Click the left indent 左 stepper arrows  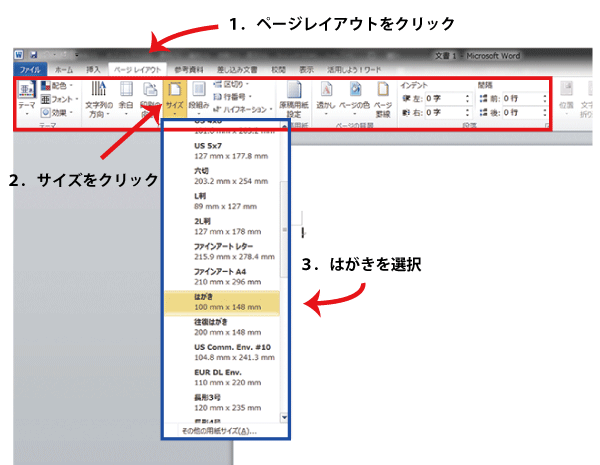coord(467,99)
